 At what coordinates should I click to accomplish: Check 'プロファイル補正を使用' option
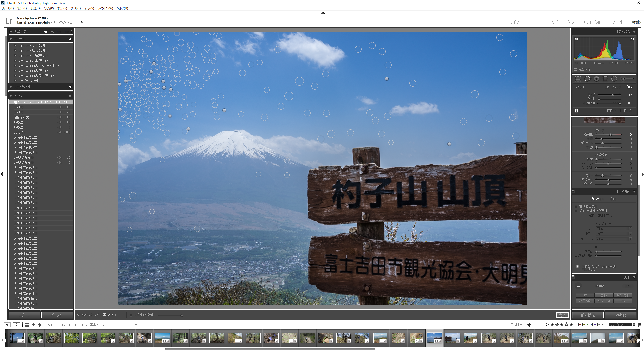tap(576, 211)
